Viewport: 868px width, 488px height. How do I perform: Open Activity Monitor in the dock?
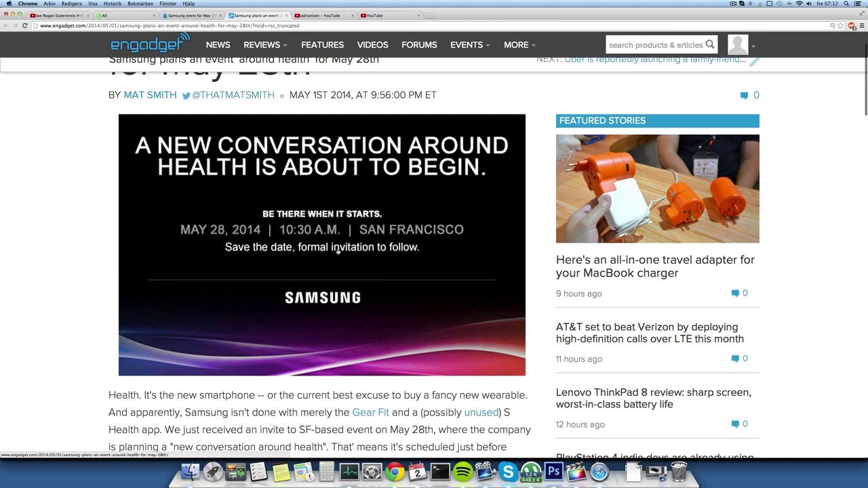(x=349, y=472)
